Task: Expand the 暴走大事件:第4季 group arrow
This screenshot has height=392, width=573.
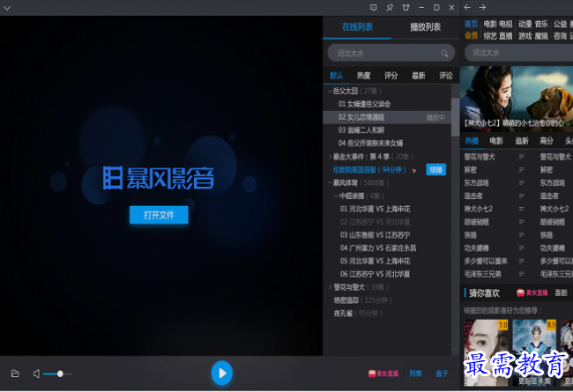Action: [x=330, y=157]
